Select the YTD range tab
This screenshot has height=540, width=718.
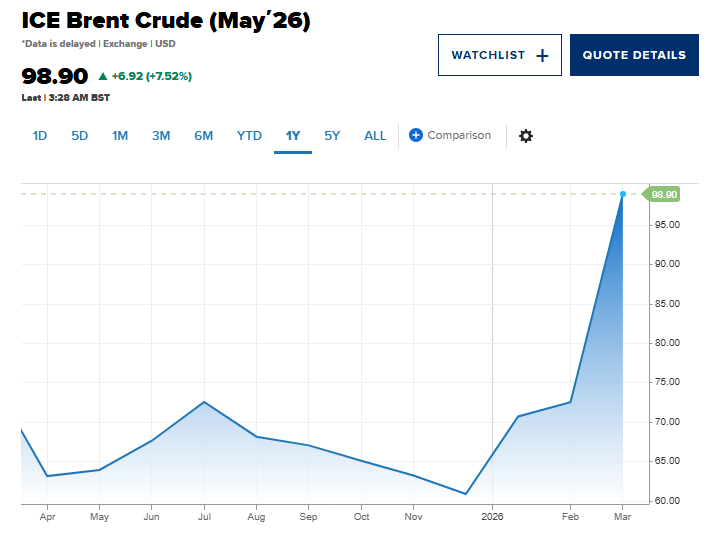tap(249, 136)
